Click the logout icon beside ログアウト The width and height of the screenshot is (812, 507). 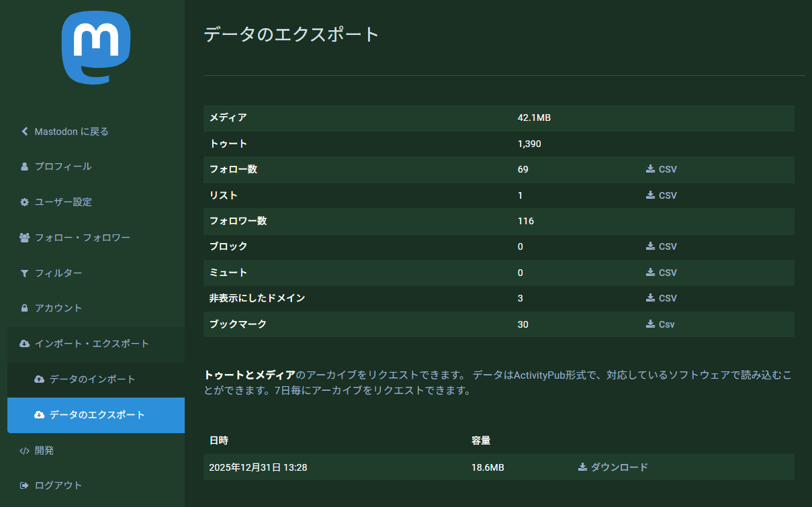tap(25, 486)
